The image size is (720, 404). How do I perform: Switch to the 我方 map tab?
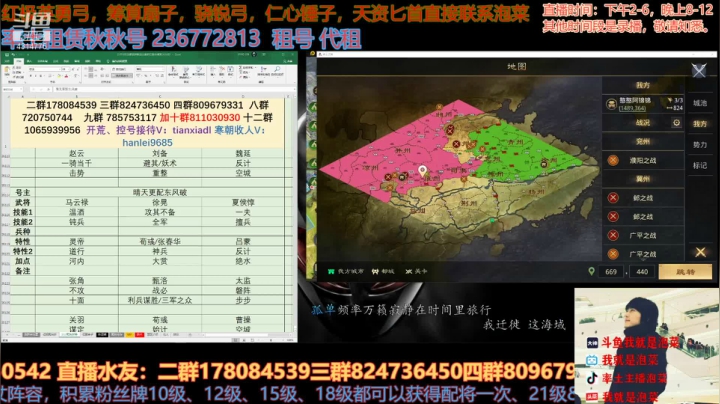[700, 123]
